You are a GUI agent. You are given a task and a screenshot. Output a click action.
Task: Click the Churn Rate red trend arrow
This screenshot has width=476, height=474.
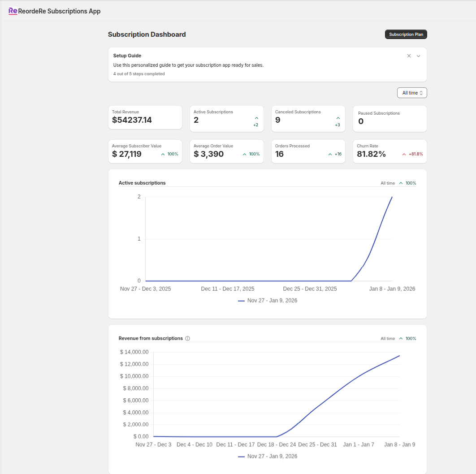[404, 154]
